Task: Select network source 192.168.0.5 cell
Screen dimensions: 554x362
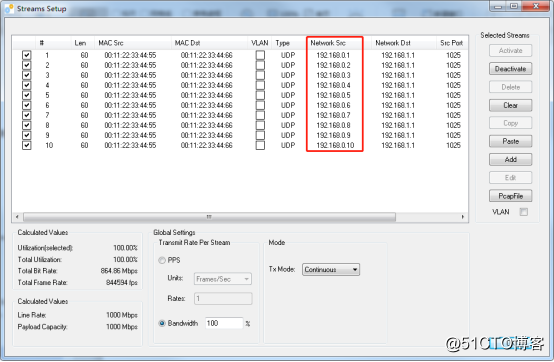Action: point(333,95)
